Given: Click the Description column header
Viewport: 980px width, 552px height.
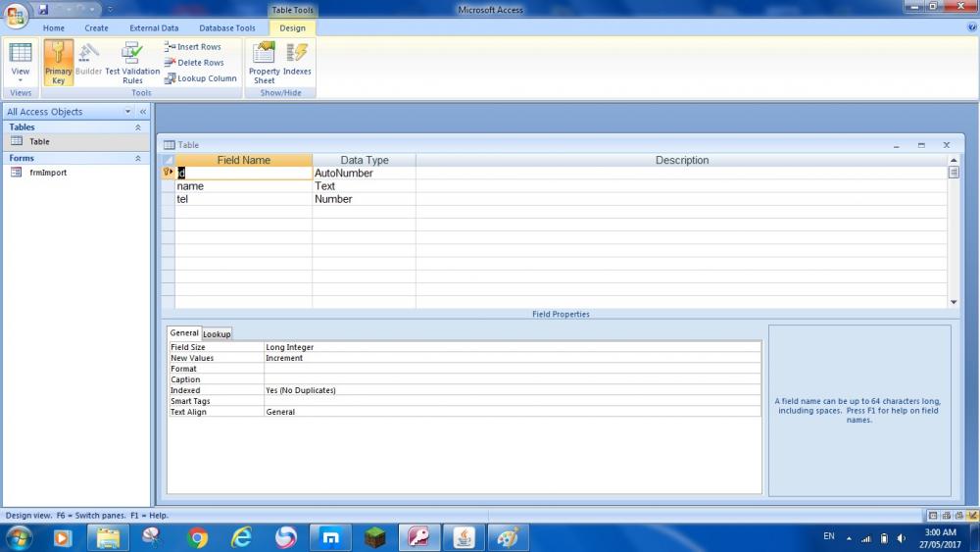Looking at the screenshot, I should 682,160.
